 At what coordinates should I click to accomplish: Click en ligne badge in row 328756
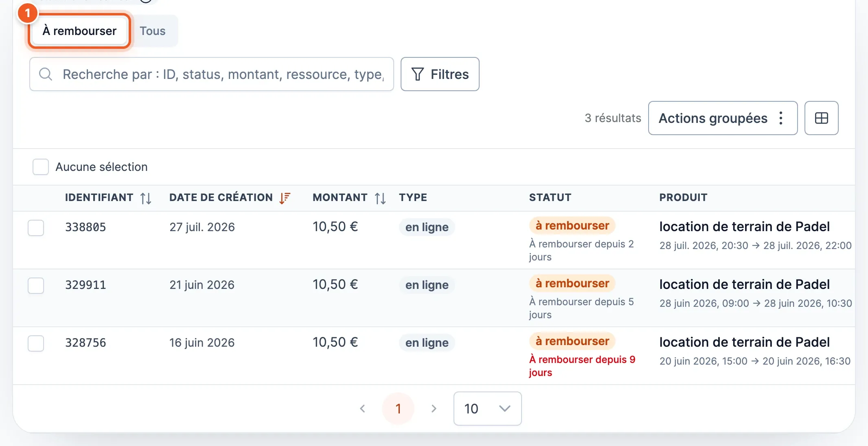click(x=427, y=343)
